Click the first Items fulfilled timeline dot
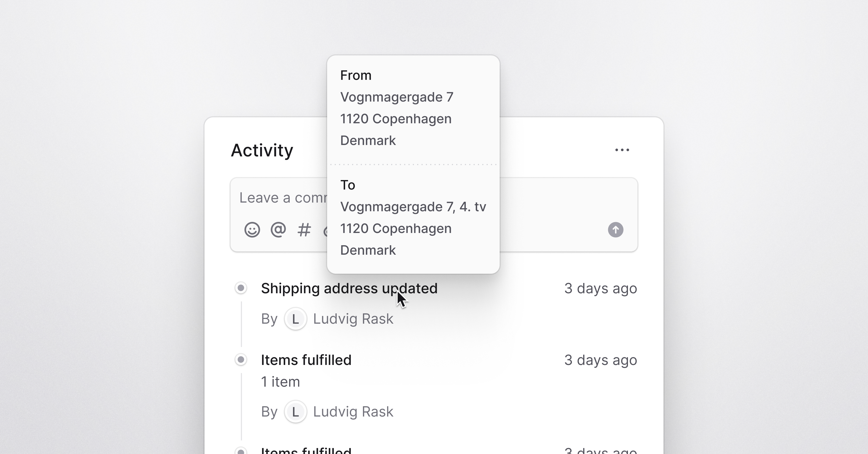Viewport: 868px width, 454px height. tap(241, 360)
